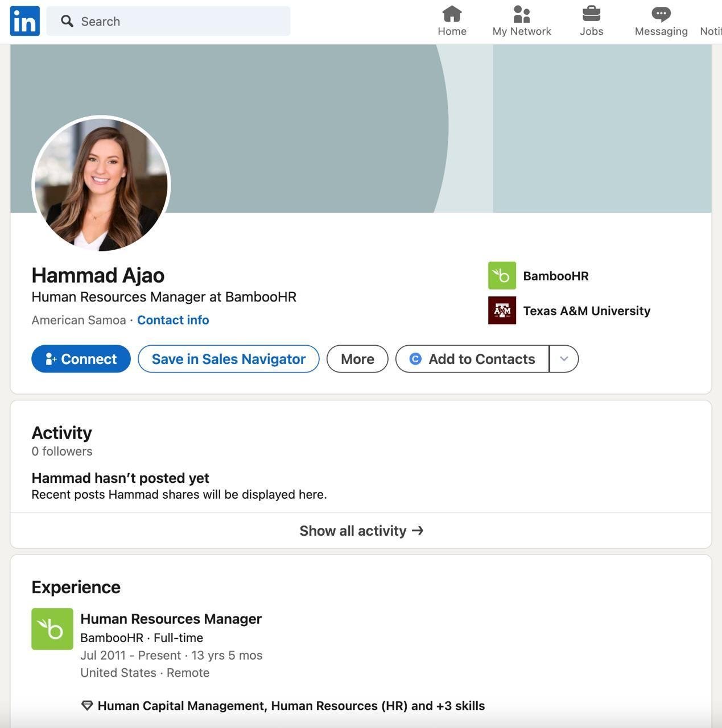Expand the Human Capital Management skills list

[x=291, y=706]
